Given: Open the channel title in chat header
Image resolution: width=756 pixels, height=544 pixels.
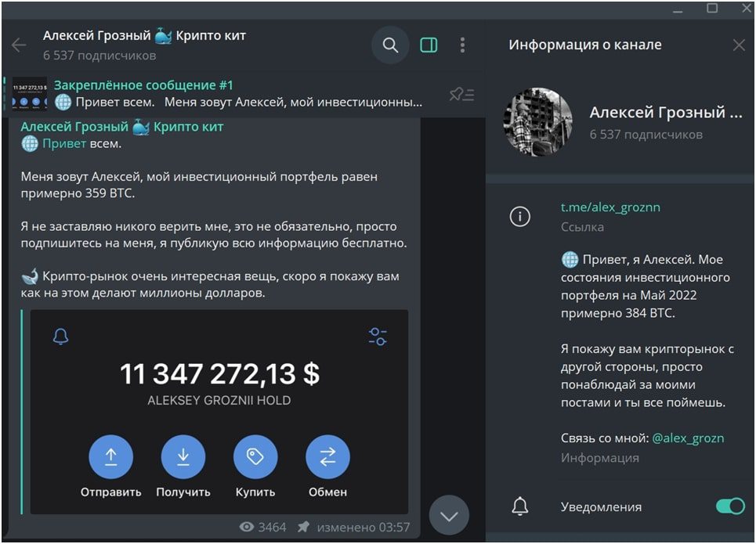Looking at the screenshot, I should pos(144,36).
